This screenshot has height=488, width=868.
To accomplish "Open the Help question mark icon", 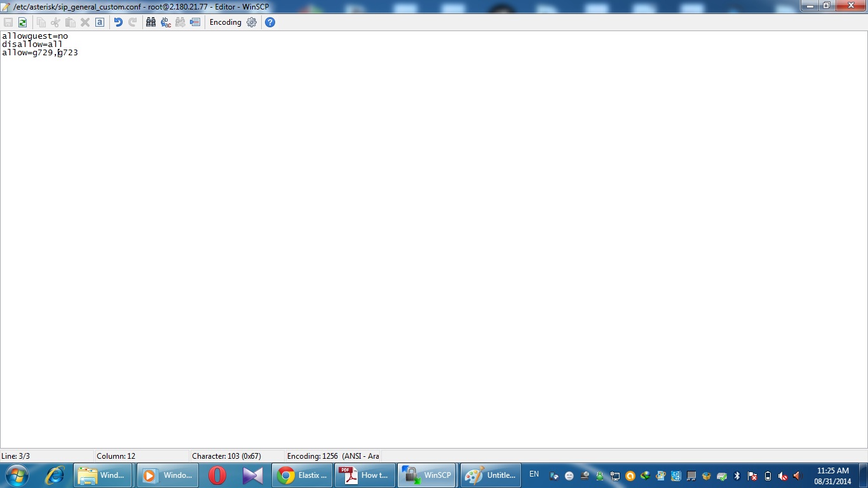I will (x=270, y=22).
